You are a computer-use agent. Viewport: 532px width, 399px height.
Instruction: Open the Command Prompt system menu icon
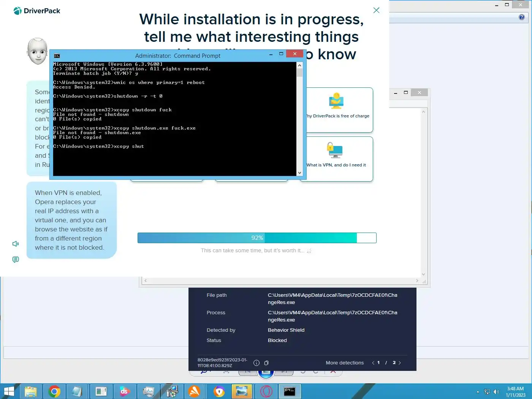[57, 56]
